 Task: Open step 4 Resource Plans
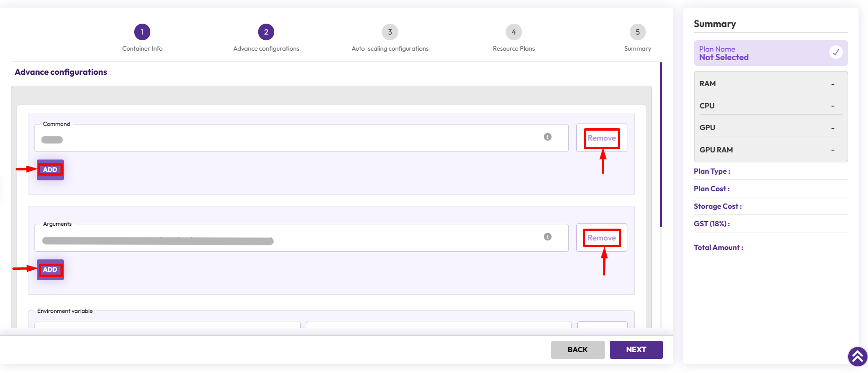pos(514,32)
